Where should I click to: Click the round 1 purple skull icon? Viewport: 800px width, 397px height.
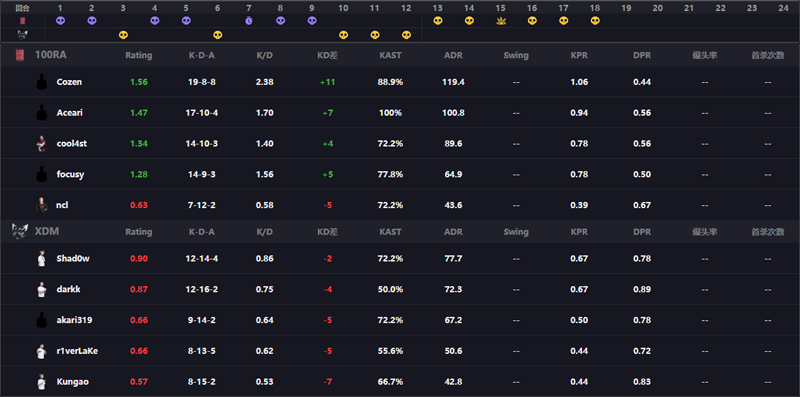60,21
